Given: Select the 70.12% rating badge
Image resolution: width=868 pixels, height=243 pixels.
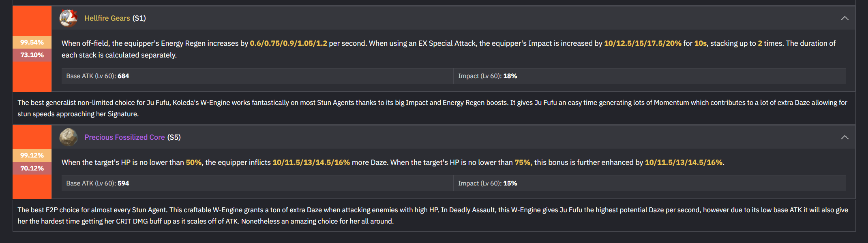Looking at the screenshot, I should pos(32,168).
